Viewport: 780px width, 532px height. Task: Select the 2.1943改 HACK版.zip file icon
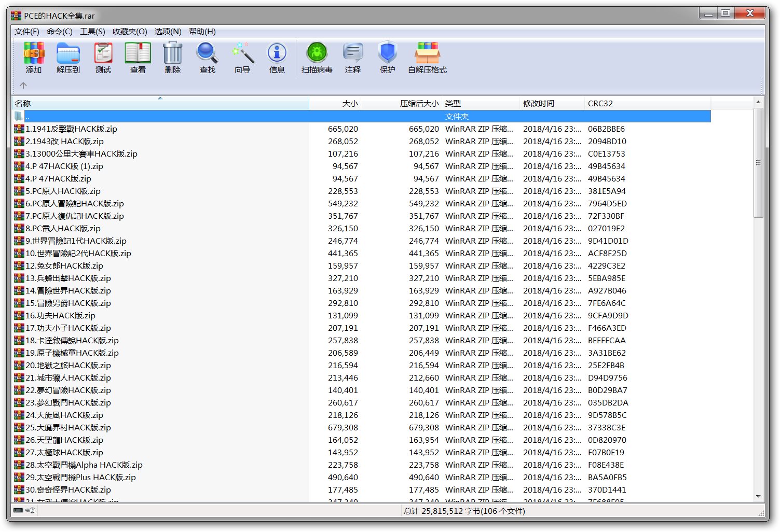click(x=19, y=141)
